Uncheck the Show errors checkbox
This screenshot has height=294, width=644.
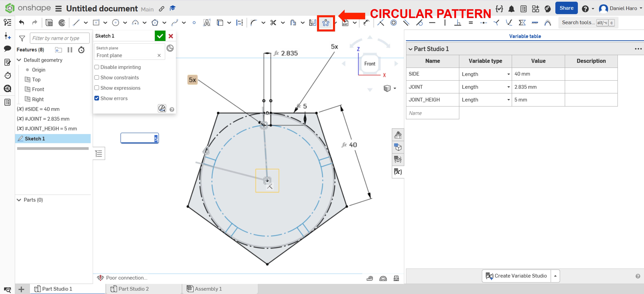pos(97,98)
